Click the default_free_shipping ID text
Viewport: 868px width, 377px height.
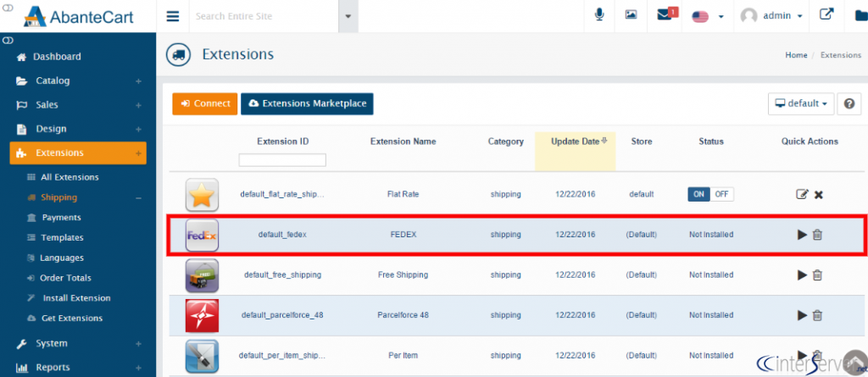(282, 274)
